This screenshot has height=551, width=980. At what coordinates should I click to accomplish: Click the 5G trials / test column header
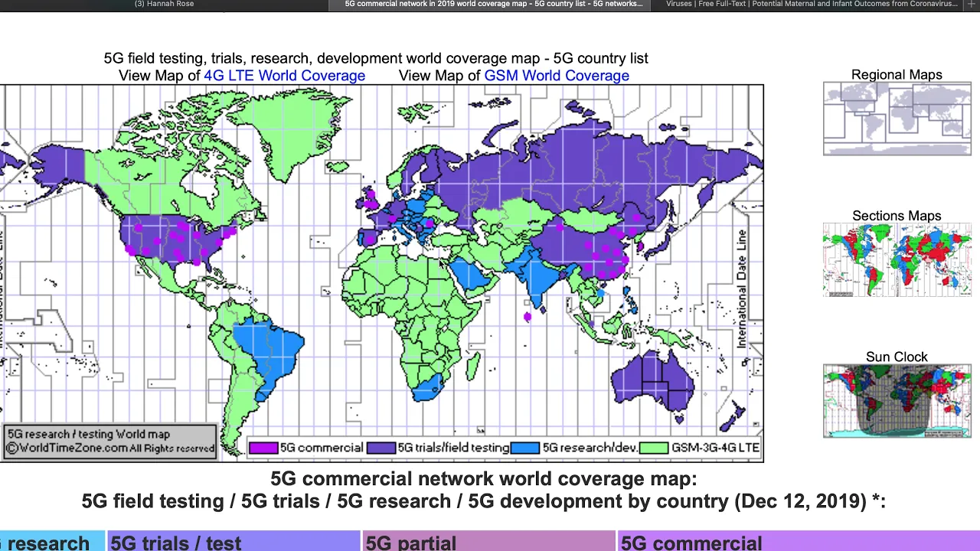coord(176,543)
